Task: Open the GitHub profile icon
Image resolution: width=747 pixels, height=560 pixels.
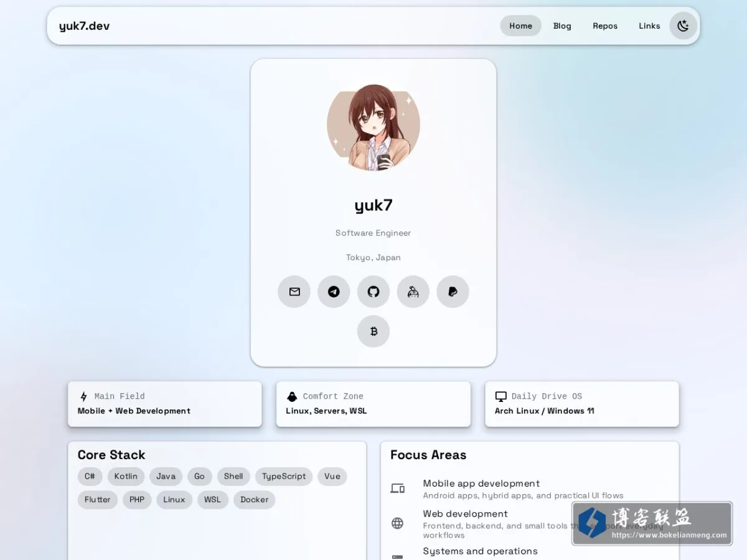Action: click(374, 291)
